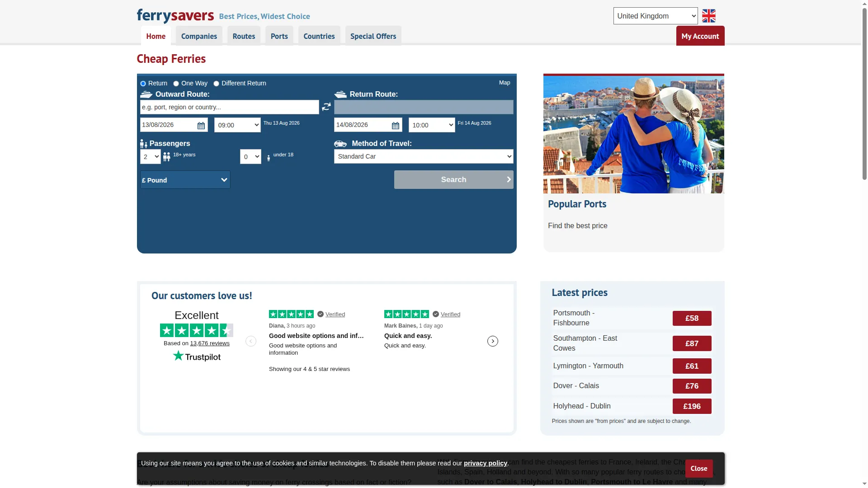868x488 pixels.
Task: Open the £ Pound currency dropdown
Action: pos(185,180)
